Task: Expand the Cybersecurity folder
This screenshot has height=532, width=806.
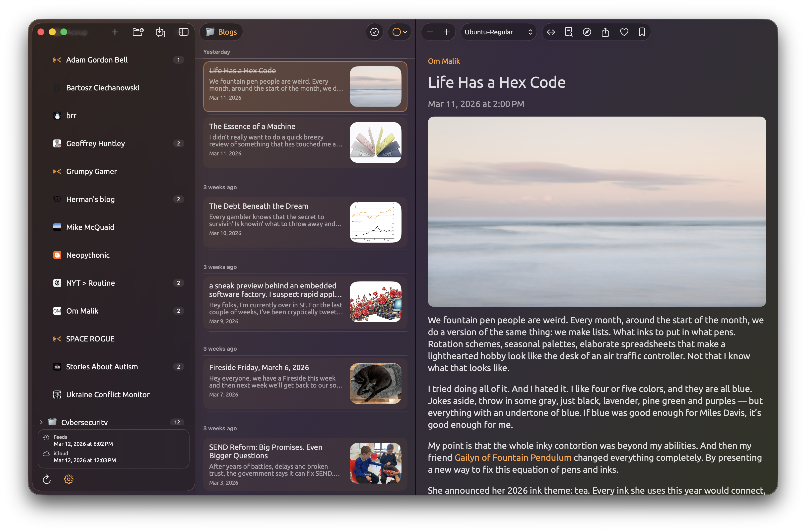Action: point(41,422)
